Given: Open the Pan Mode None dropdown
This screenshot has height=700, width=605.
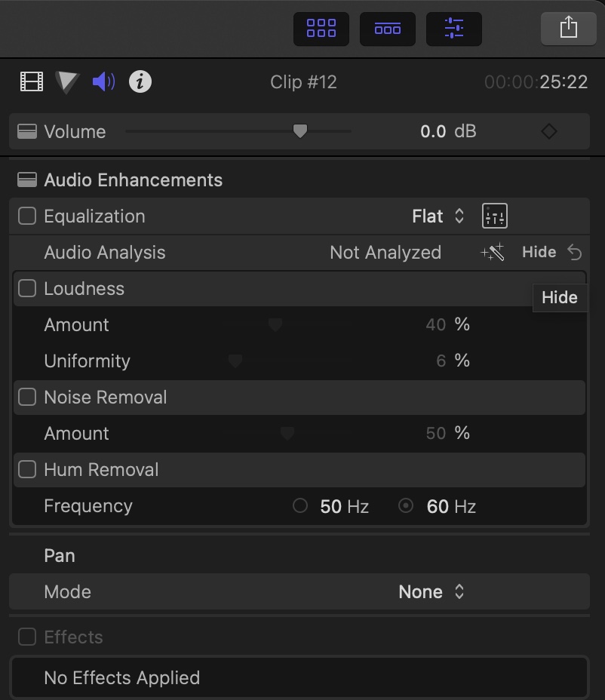Looking at the screenshot, I should tap(431, 592).
